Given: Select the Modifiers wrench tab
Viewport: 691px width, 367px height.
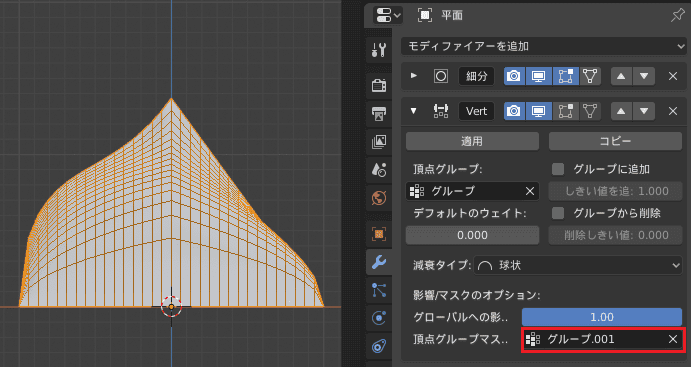Looking at the screenshot, I should tap(379, 262).
